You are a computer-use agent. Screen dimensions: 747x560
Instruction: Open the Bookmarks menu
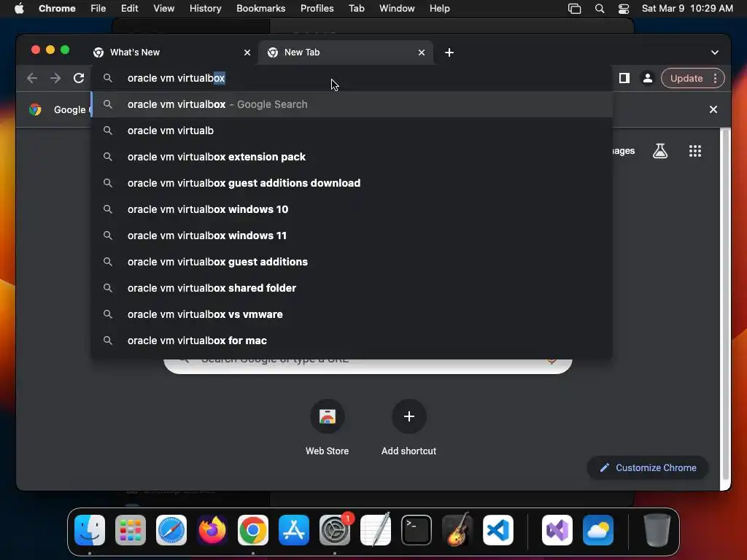[260, 9]
